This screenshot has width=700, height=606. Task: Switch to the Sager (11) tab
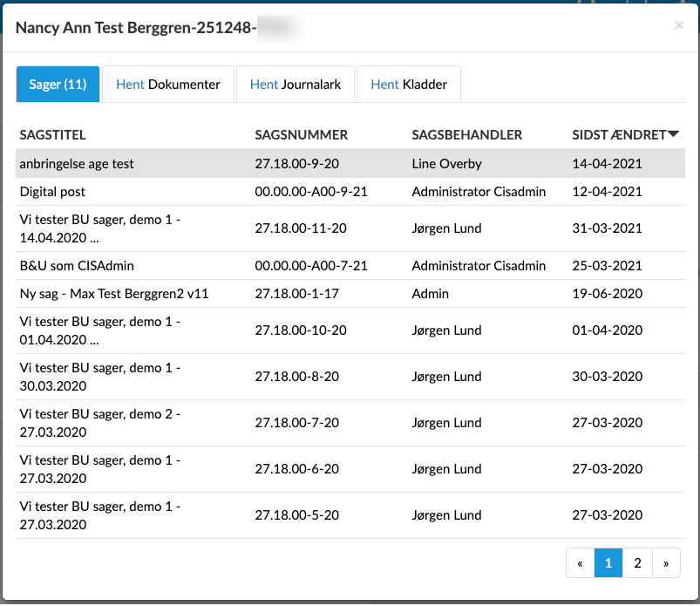pyautogui.click(x=58, y=85)
